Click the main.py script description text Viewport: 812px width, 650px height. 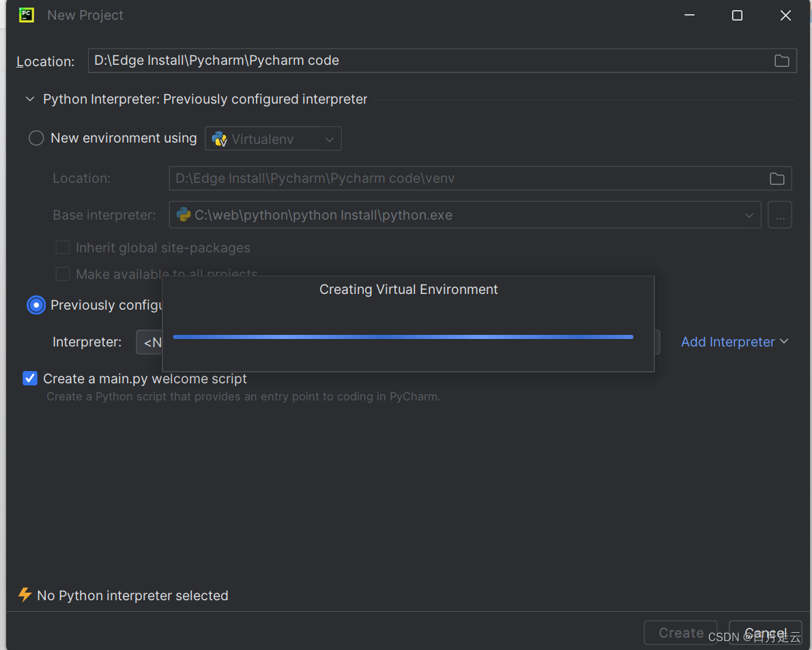point(244,396)
